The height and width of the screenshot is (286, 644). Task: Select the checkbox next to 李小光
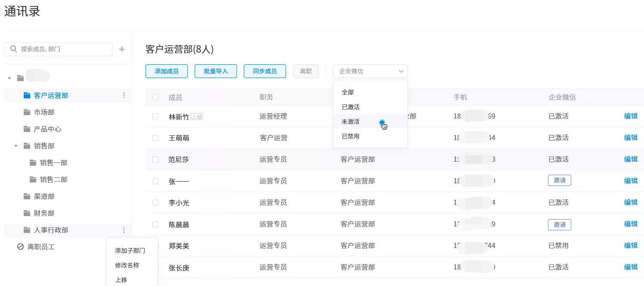pyautogui.click(x=156, y=203)
